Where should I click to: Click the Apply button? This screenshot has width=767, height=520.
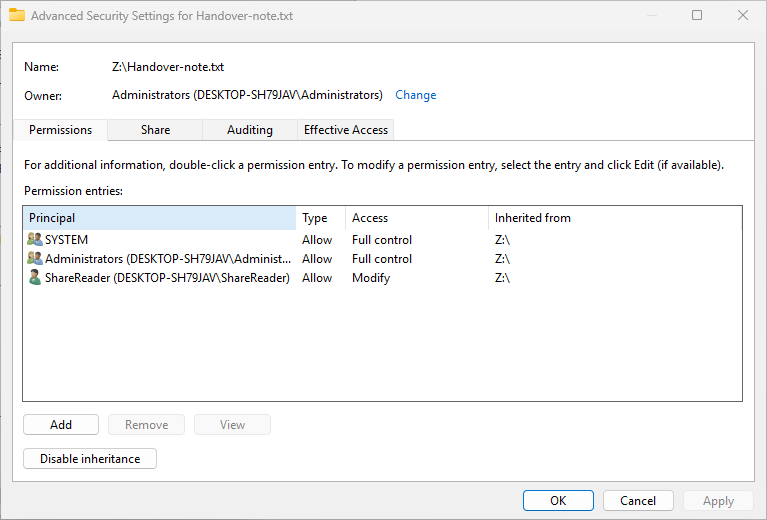coord(718,500)
